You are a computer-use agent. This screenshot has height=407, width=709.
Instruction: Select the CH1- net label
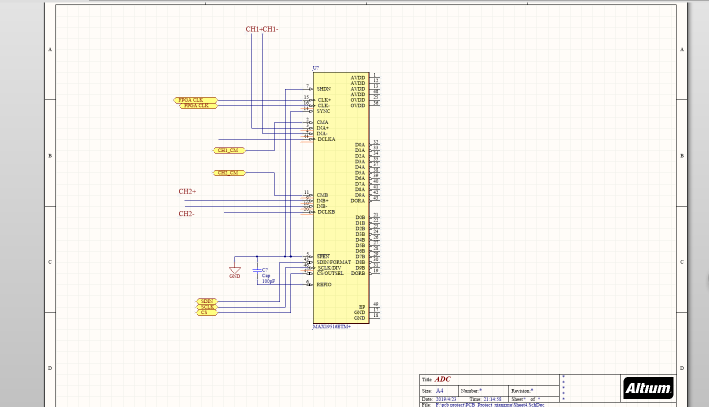click(x=270, y=29)
